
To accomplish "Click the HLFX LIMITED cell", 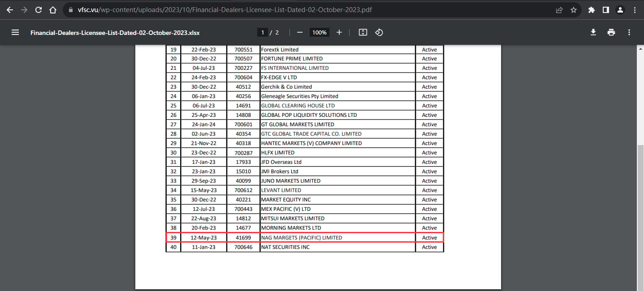I will coord(337,153).
